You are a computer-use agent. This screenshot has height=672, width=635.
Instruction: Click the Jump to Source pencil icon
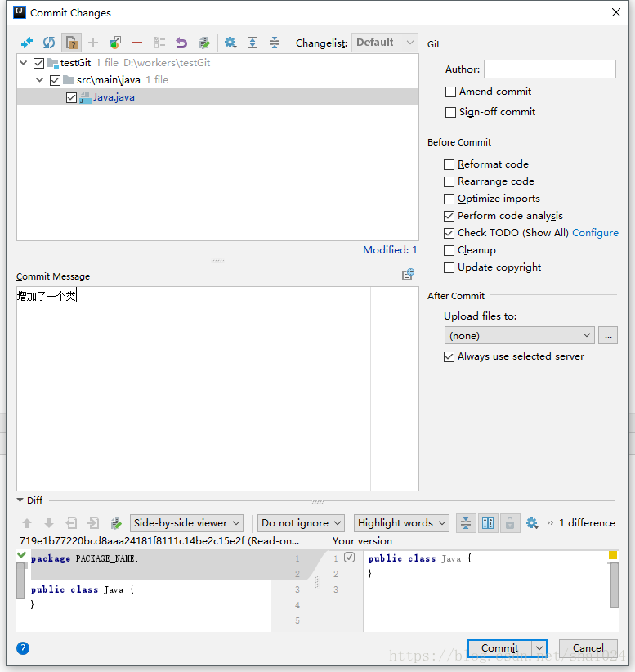(204, 43)
